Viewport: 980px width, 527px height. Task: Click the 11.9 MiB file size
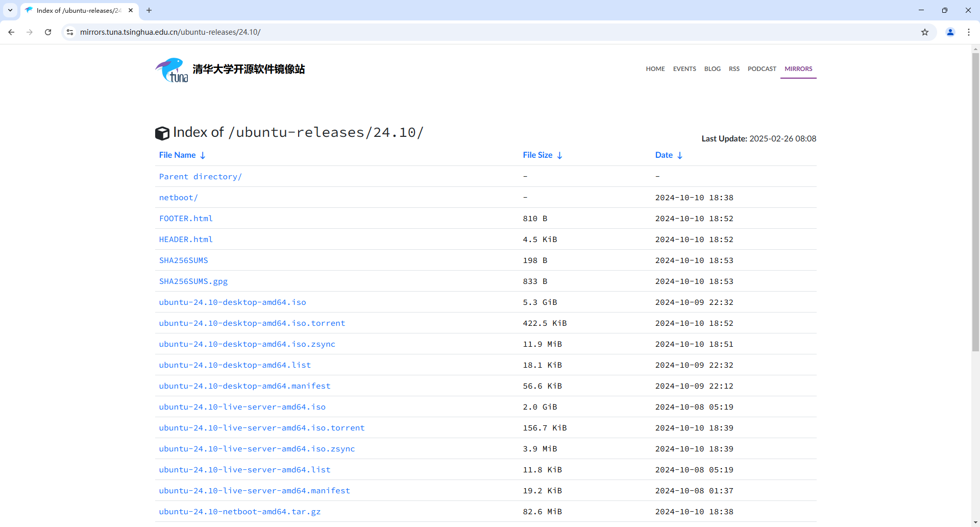pyautogui.click(x=543, y=344)
